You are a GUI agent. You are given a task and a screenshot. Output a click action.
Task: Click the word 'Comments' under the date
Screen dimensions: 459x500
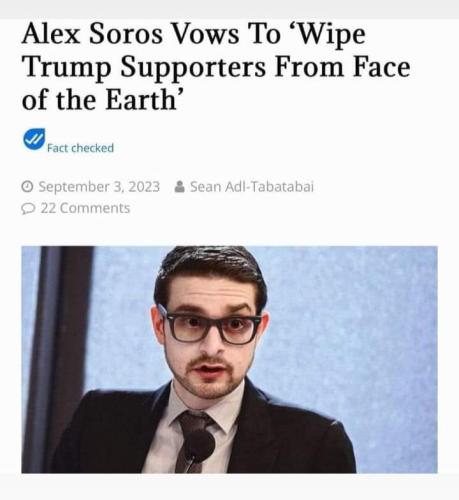[x=95, y=208]
